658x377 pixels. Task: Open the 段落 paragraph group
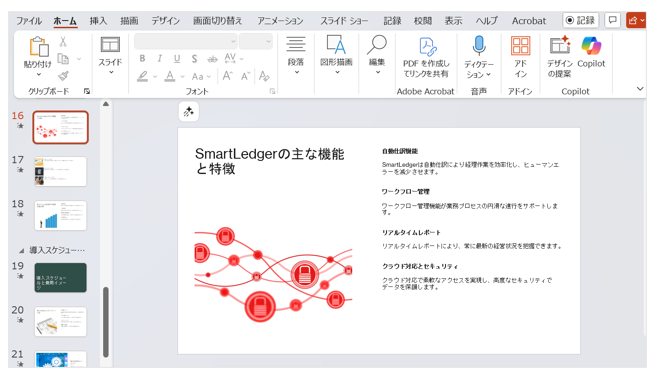coord(296,55)
